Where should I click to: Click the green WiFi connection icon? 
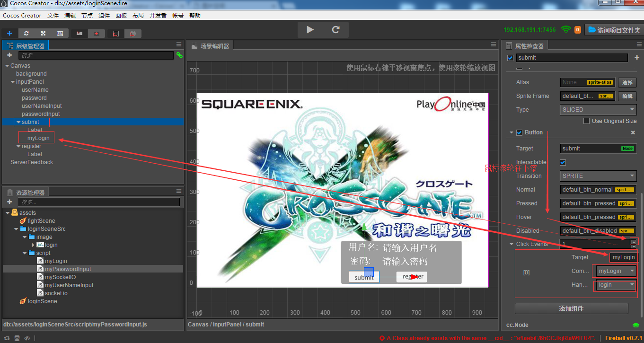(565, 29)
